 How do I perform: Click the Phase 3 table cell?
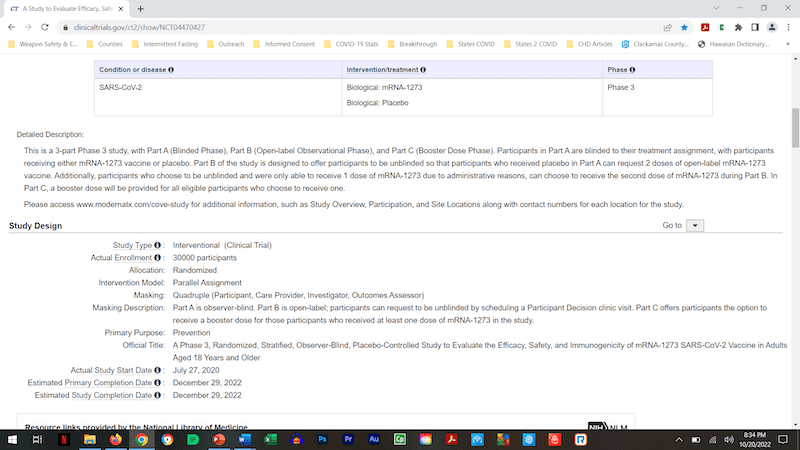coord(621,88)
